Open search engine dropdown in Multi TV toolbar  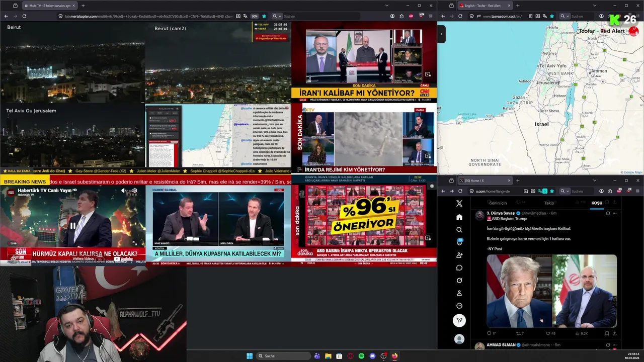click(x=276, y=16)
